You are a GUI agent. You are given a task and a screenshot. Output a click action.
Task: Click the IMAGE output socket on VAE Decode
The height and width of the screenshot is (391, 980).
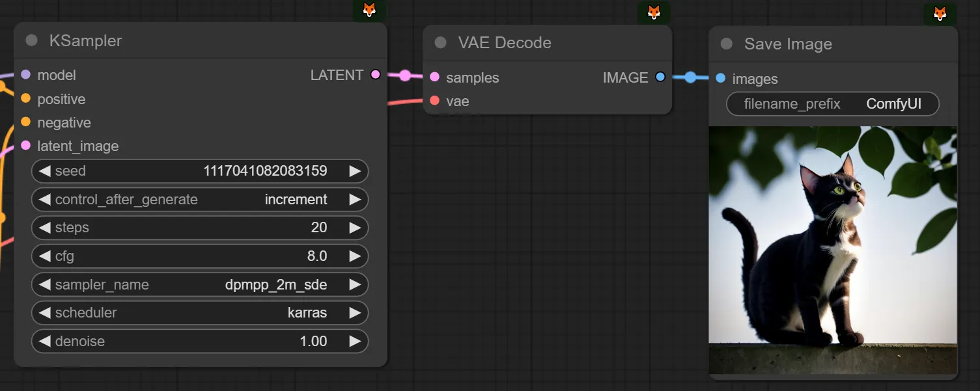(660, 77)
